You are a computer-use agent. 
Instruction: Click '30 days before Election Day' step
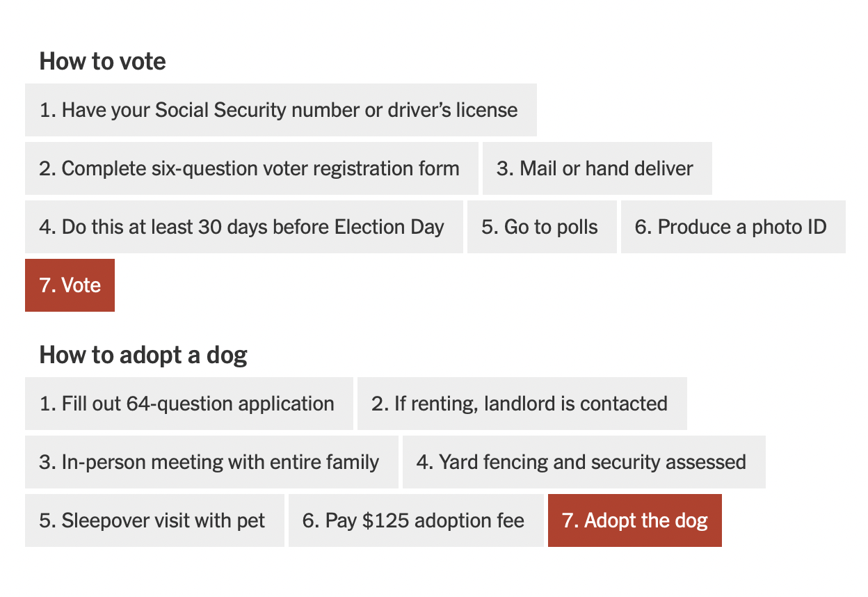click(244, 227)
